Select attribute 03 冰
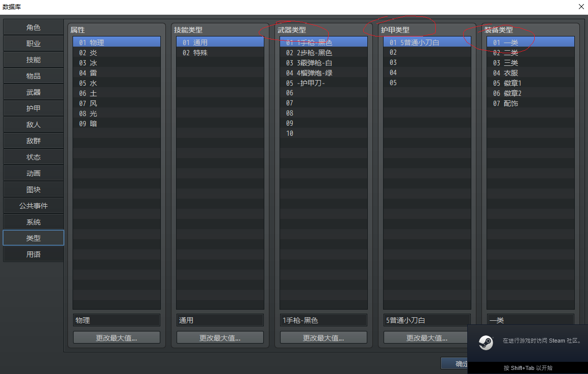Image resolution: width=588 pixels, height=374 pixels. 117,62
